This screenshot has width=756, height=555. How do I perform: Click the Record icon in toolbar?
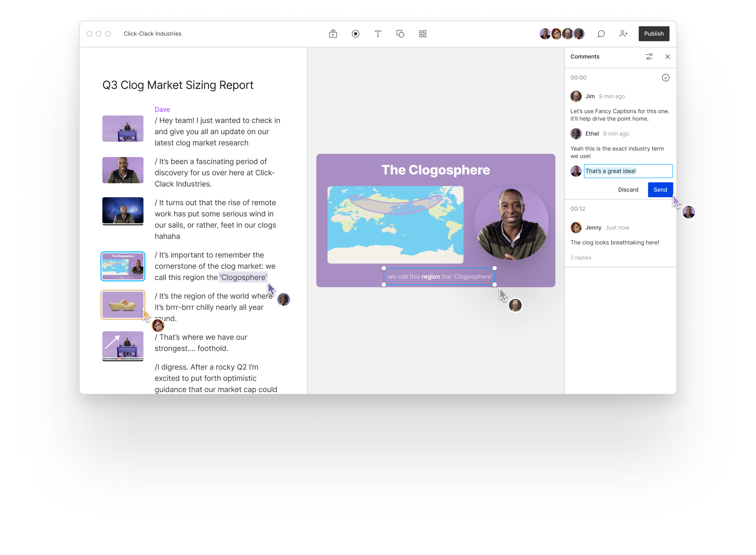point(355,34)
